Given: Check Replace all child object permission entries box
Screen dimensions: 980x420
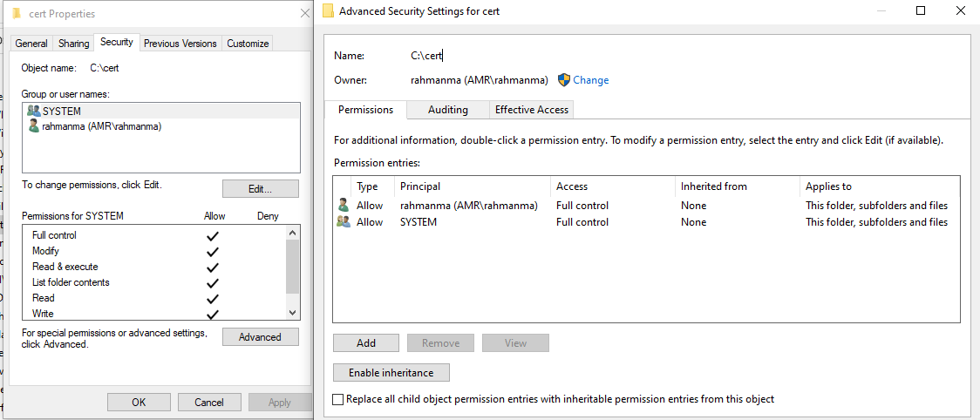Looking at the screenshot, I should click(x=338, y=399).
